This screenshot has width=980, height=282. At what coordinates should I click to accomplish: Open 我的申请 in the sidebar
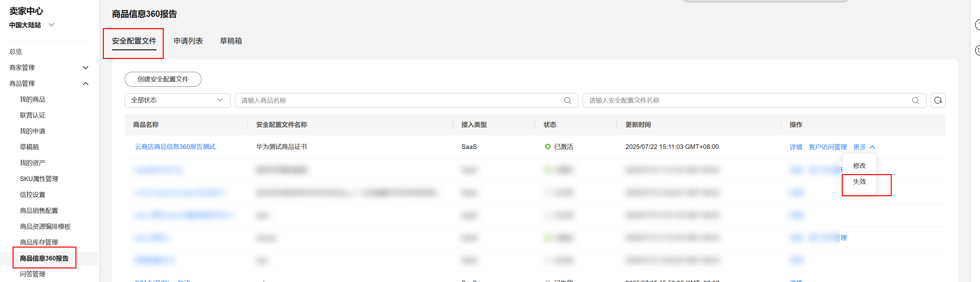click(x=32, y=131)
